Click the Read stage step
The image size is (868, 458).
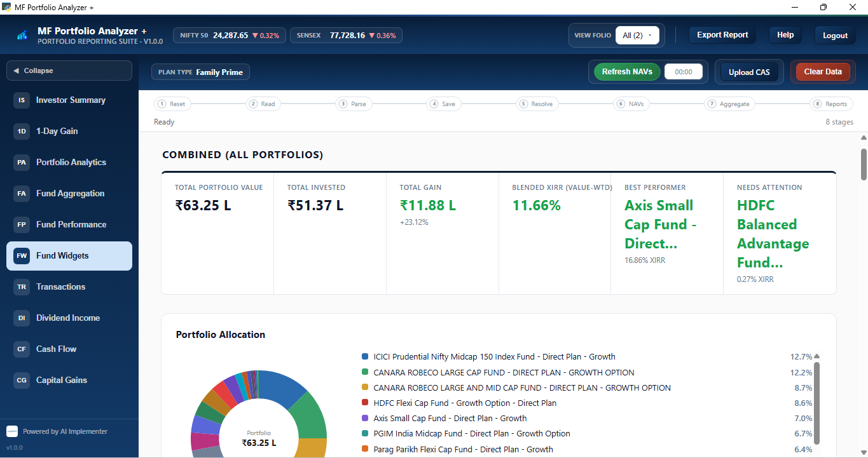(x=263, y=104)
